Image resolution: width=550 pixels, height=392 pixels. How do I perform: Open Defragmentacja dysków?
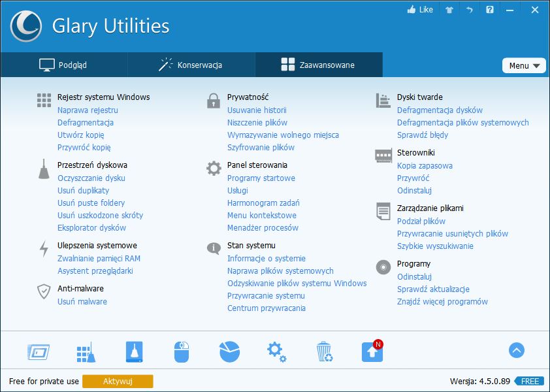440,110
